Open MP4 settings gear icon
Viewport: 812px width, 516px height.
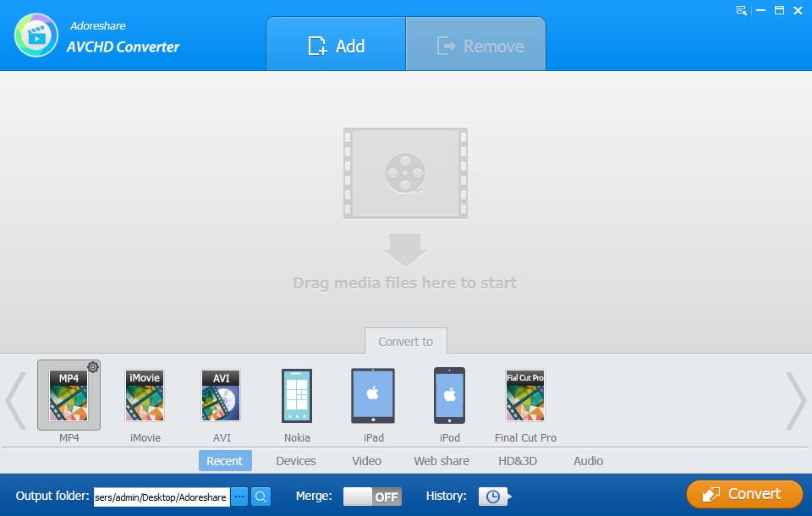click(93, 367)
